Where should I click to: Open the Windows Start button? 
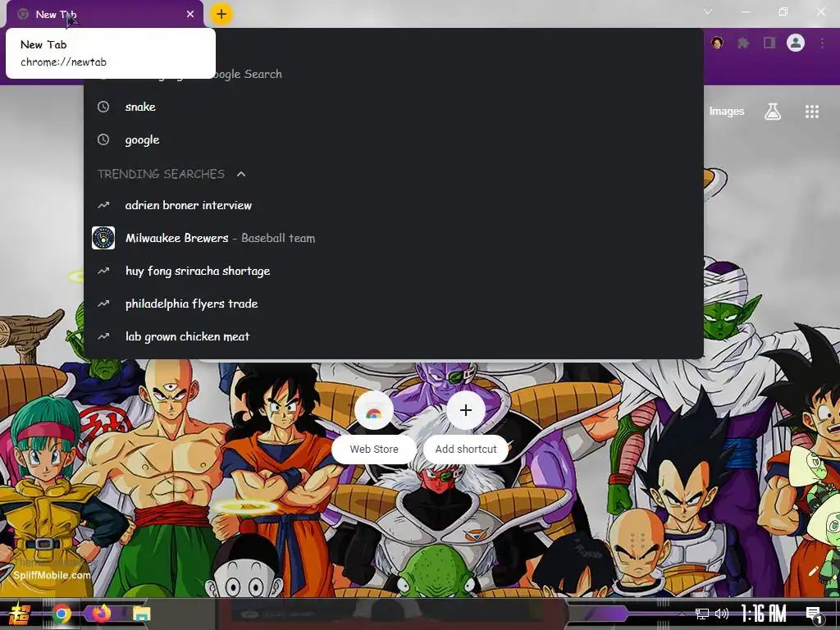point(19,614)
